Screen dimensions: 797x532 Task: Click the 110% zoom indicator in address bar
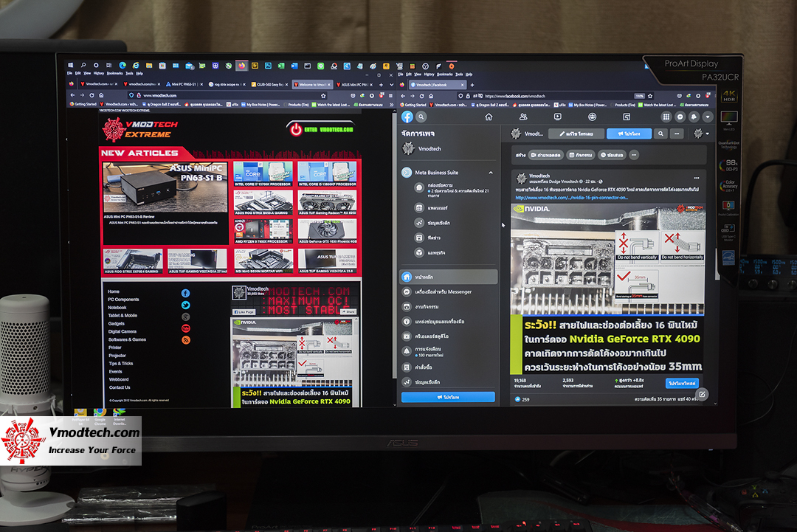coord(639,95)
